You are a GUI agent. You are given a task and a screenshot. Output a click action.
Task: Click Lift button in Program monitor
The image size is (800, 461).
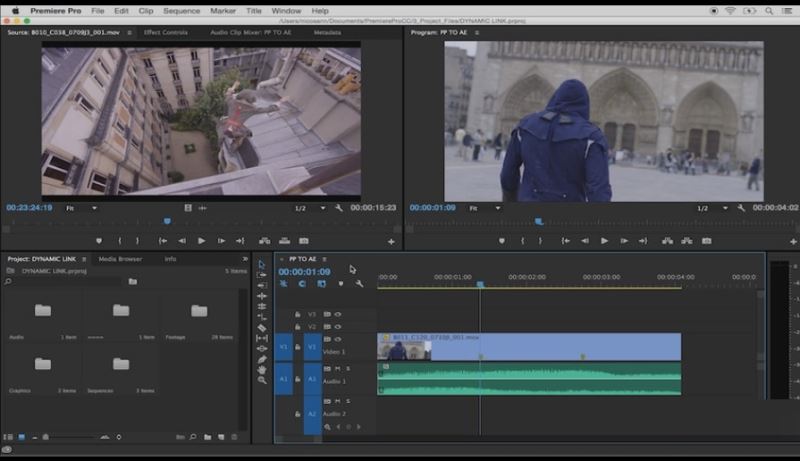(x=667, y=241)
